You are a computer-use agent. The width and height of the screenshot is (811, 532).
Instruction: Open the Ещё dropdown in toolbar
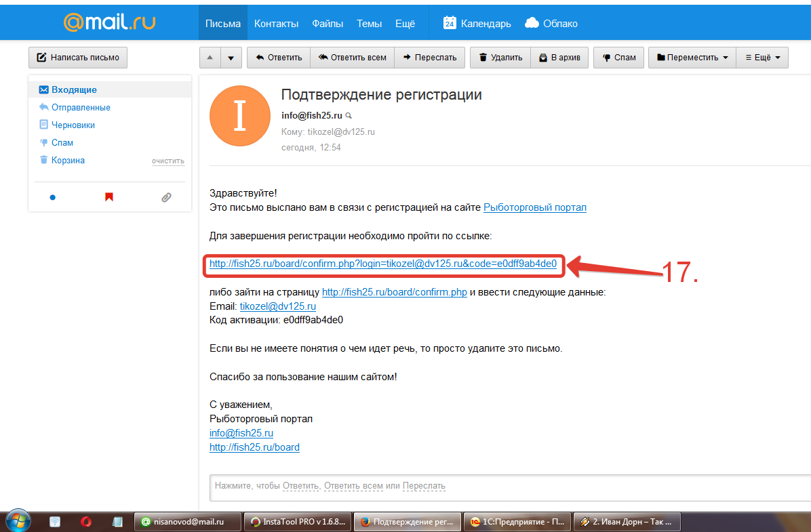(x=763, y=58)
